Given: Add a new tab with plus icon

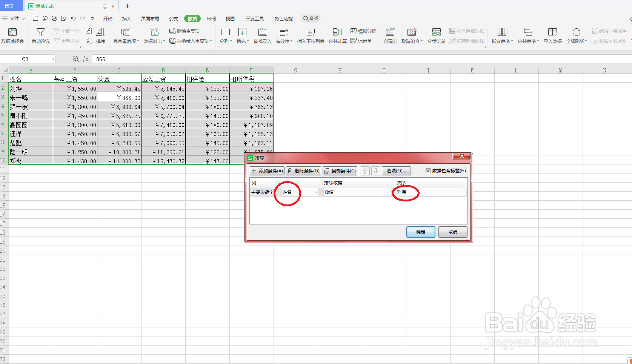Looking at the screenshot, I should pos(128,6).
